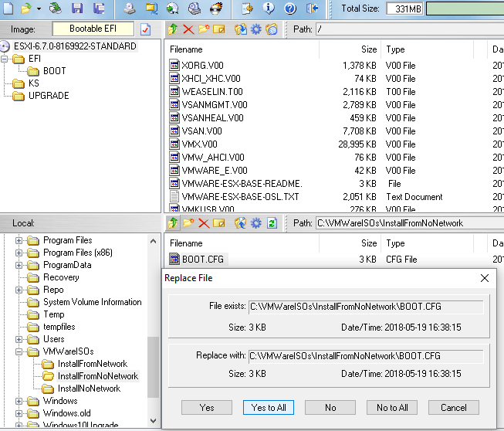Click local tree scrollbar up arrow

pos(154,241)
